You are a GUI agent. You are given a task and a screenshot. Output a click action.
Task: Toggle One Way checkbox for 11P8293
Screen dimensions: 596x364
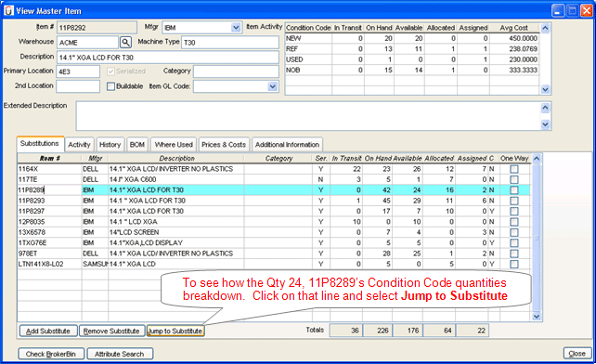(514, 201)
